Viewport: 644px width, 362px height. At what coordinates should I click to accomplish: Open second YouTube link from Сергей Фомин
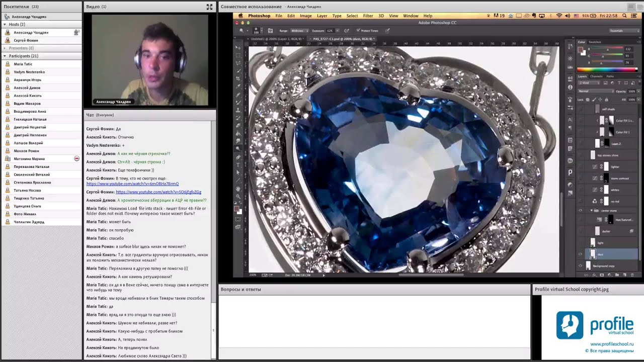[x=158, y=192]
